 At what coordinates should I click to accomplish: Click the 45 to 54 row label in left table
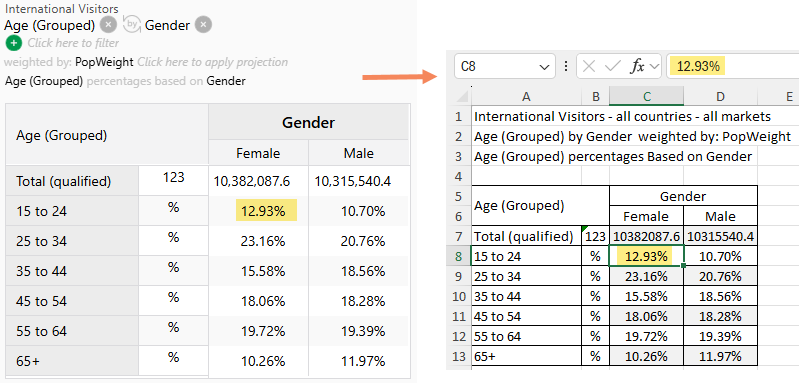point(72,301)
